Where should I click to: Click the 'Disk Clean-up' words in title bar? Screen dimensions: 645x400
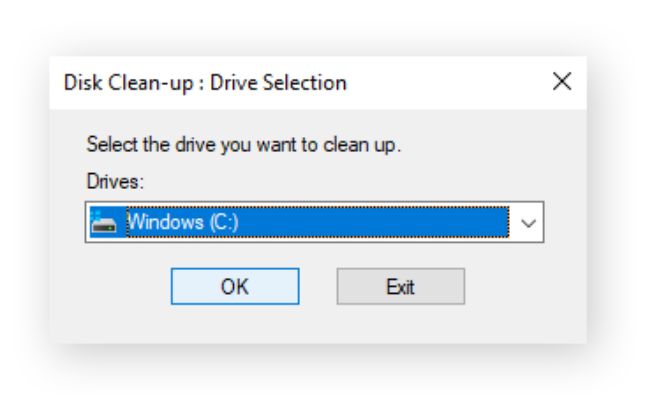coord(128,83)
